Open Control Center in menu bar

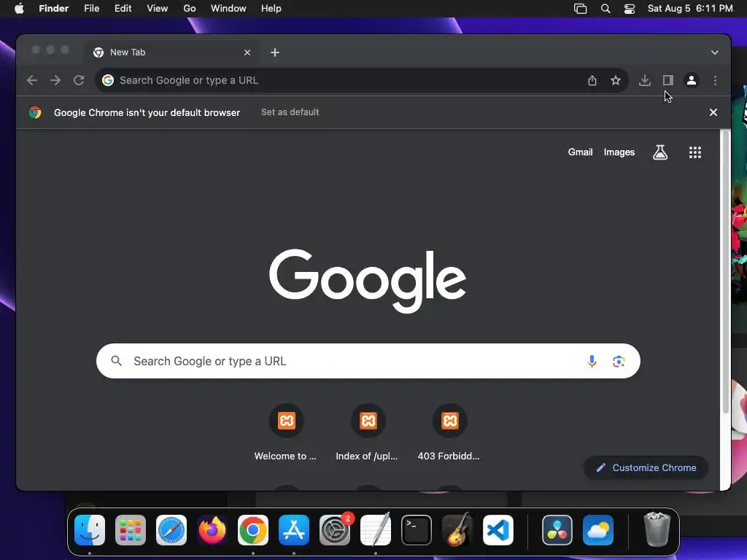tap(630, 9)
